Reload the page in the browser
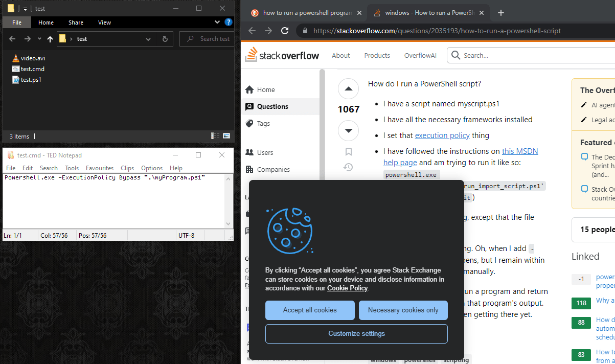 point(285,31)
